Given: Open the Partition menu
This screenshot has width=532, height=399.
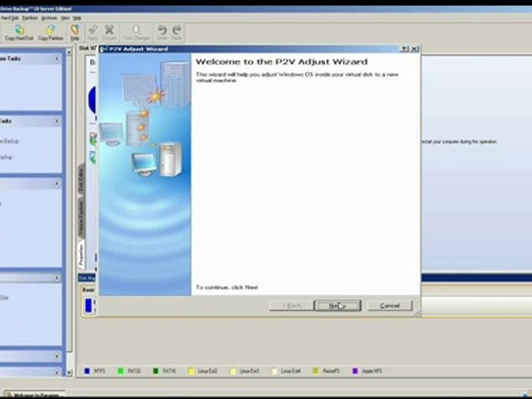Looking at the screenshot, I should click(x=30, y=18).
